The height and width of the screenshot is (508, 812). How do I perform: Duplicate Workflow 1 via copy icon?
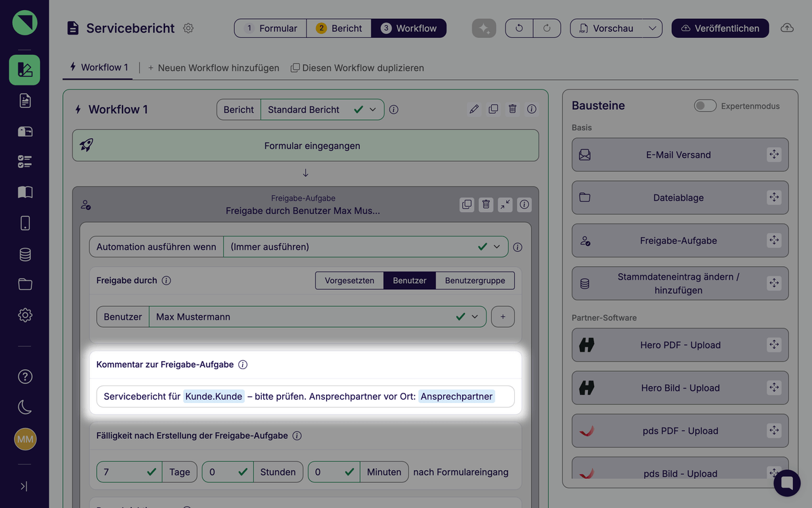click(493, 109)
